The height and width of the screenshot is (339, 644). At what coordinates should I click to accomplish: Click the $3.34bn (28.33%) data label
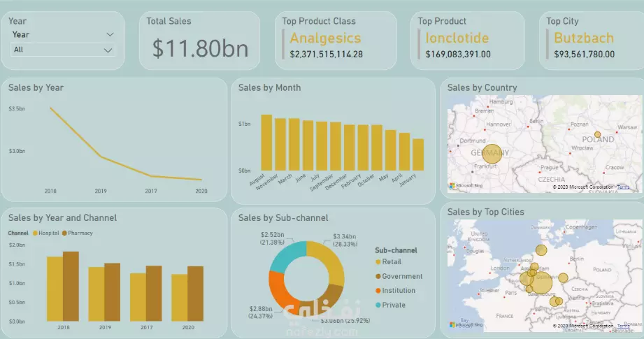coord(344,240)
